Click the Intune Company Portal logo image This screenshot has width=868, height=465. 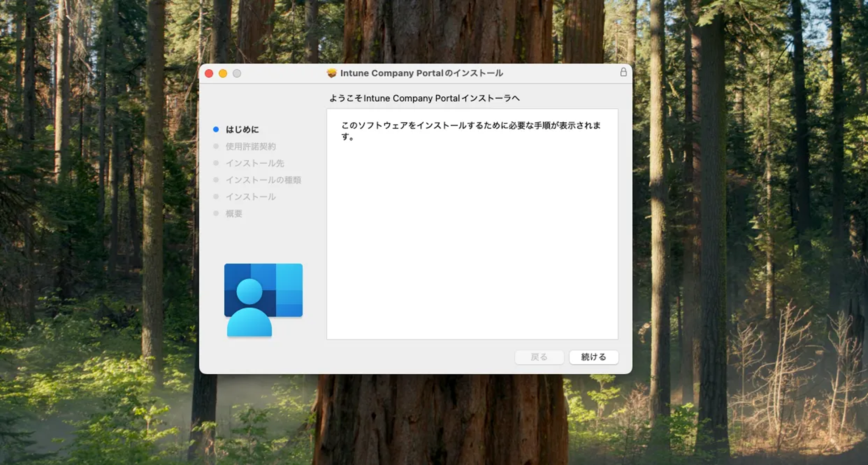263,300
